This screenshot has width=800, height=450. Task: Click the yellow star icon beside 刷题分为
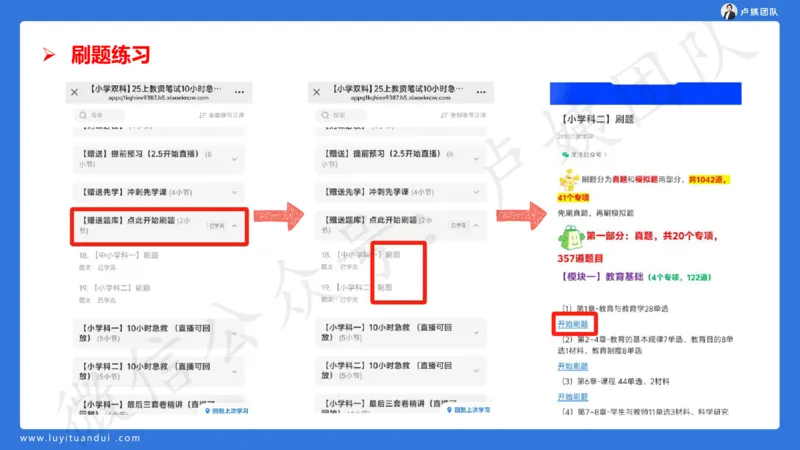click(x=569, y=180)
